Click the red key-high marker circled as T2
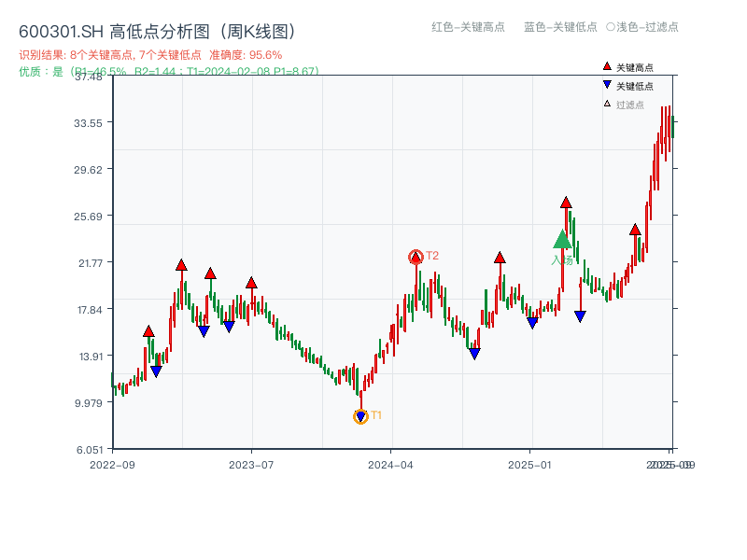 pyautogui.click(x=416, y=258)
